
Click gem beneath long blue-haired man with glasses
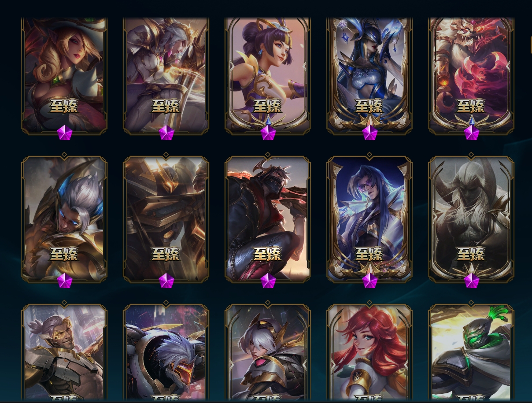(370, 281)
